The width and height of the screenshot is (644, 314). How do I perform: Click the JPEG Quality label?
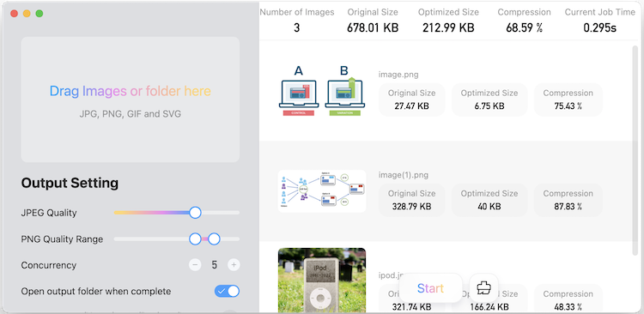tap(49, 213)
